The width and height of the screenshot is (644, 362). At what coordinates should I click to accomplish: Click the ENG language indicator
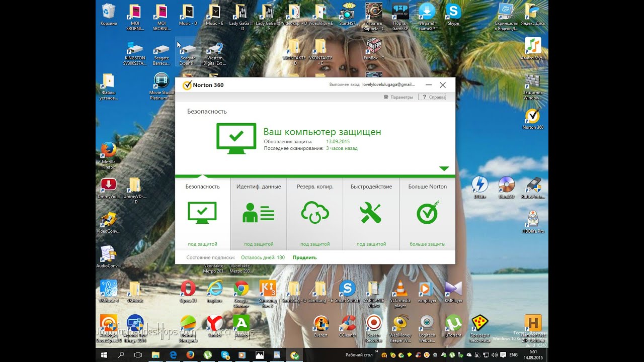pos(513,355)
